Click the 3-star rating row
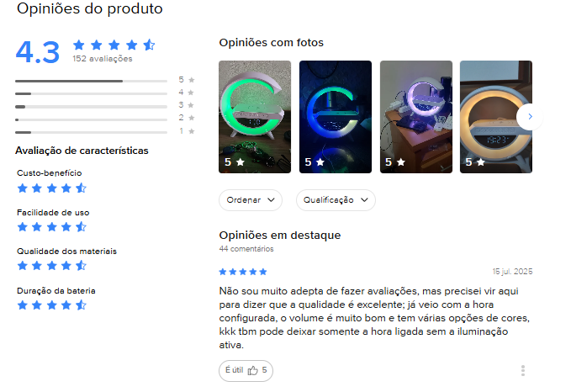The height and width of the screenshot is (392, 571). pyautogui.click(x=105, y=106)
